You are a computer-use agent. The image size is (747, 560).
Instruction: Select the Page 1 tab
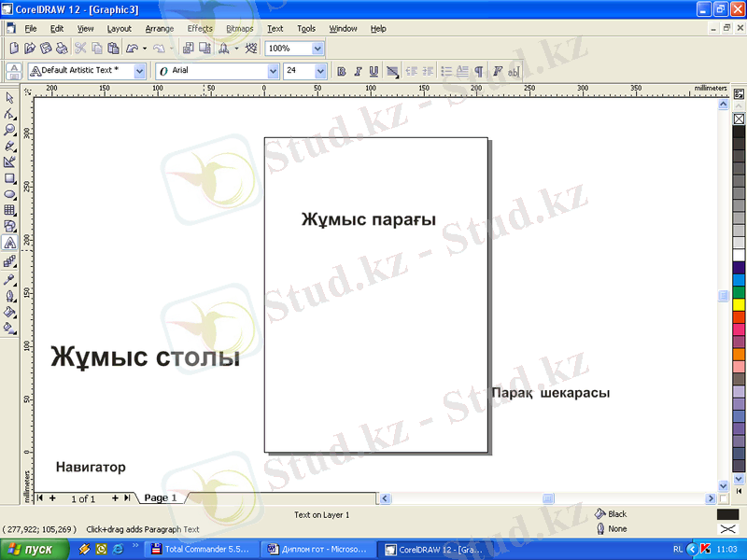tap(160, 498)
